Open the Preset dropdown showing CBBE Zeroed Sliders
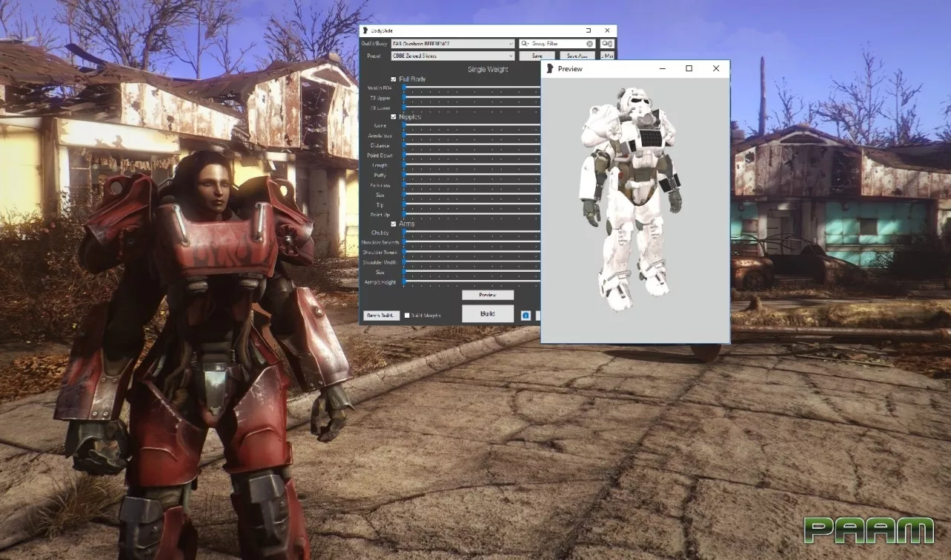951x560 pixels. pos(453,56)
